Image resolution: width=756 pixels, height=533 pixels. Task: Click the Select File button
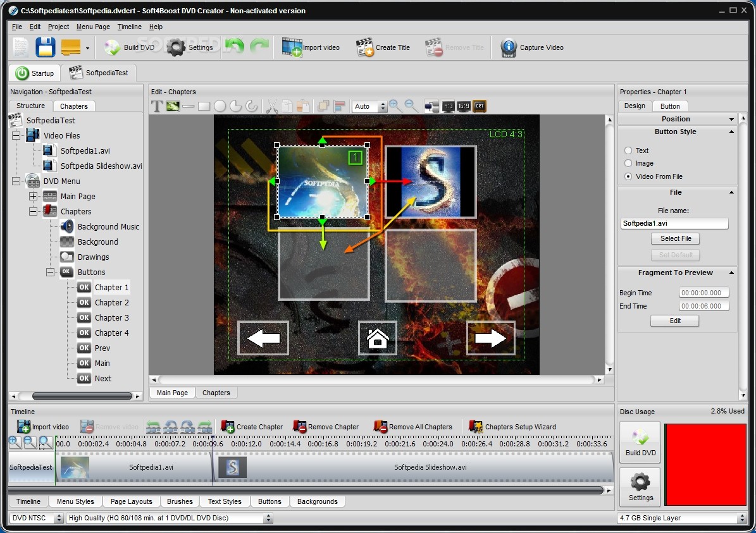tap(676, 238)
